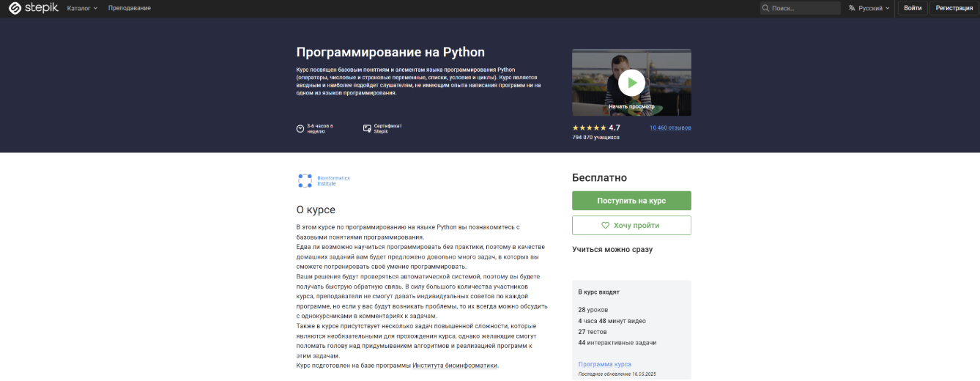Click the Сертификат Stepik label
Image resolution: width=980 pixels, height=381 pixels.
tap(387, 128)
